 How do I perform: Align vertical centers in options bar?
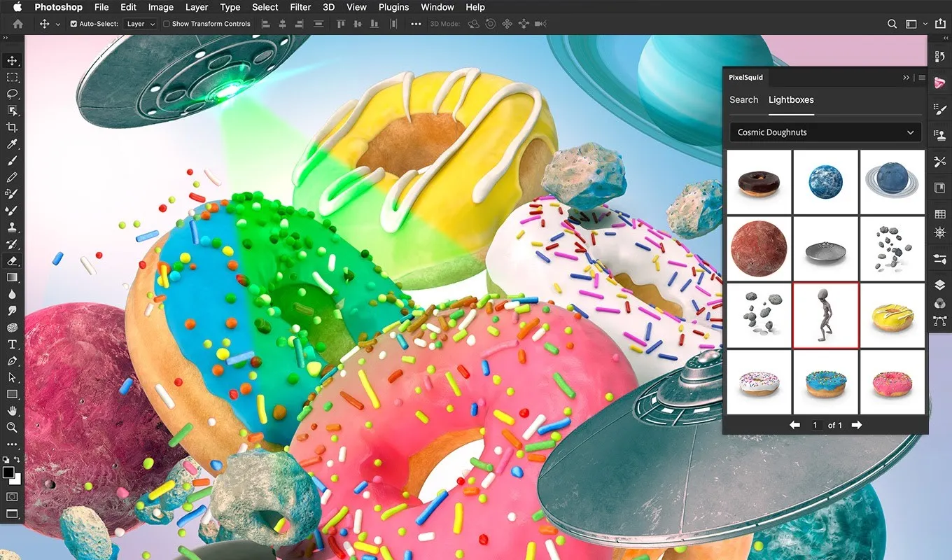tap(358, 24)
